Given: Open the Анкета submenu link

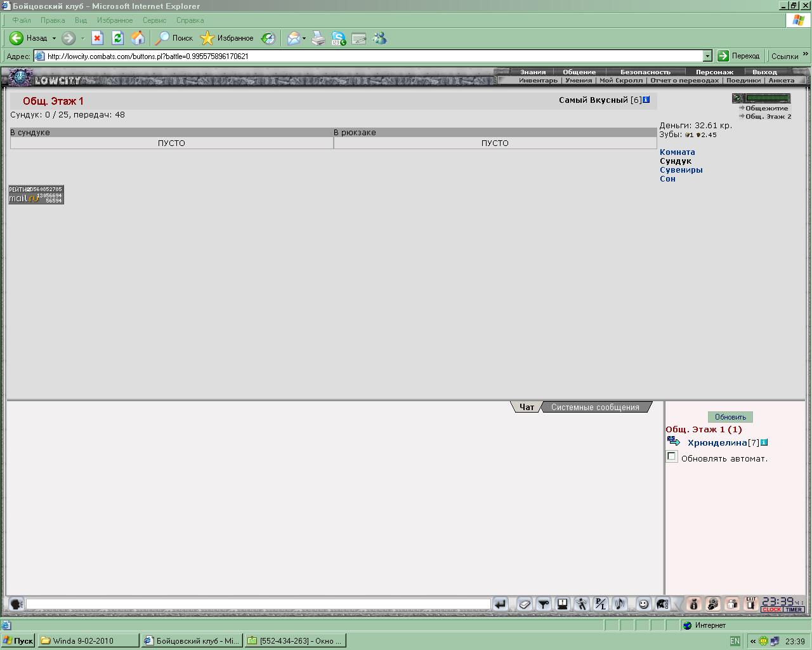Looking at the screenshot, I should coord(782,81).
